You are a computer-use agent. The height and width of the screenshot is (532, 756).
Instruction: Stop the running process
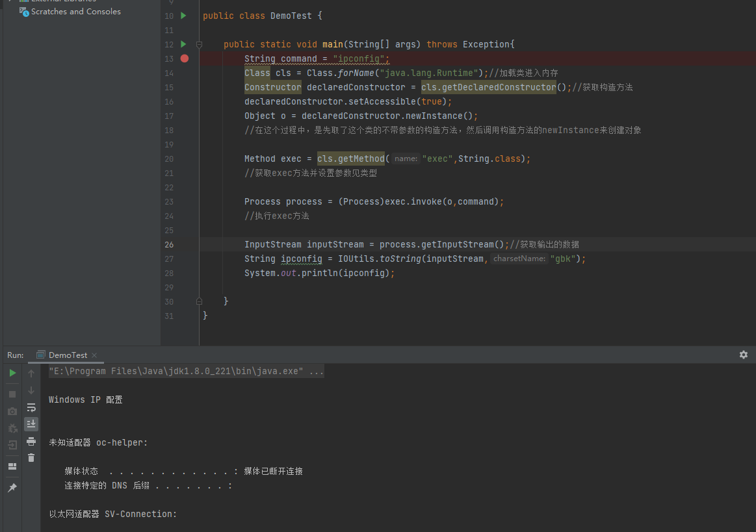click(x=12, y=394)
